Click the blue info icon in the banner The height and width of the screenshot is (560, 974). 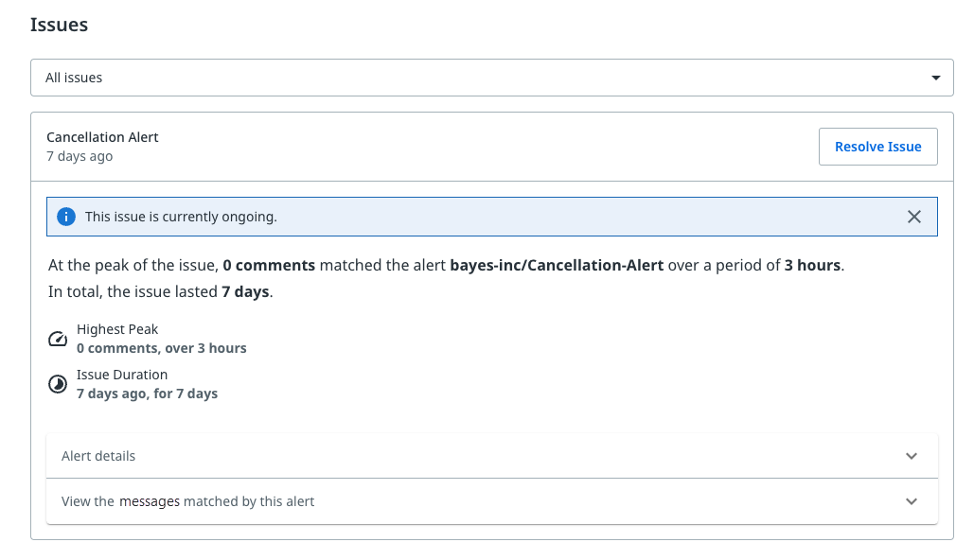(66, 217)
